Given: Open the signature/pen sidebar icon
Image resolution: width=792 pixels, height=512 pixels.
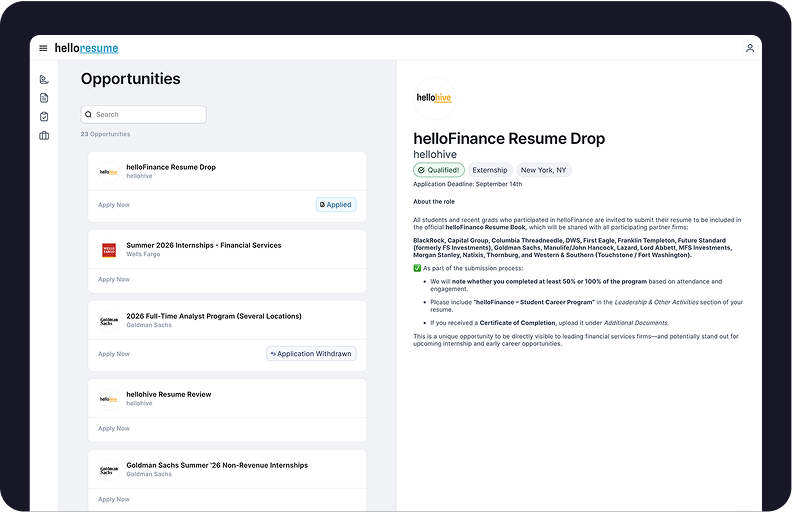Looking at the screenshot, I should (x=44, y=79).
